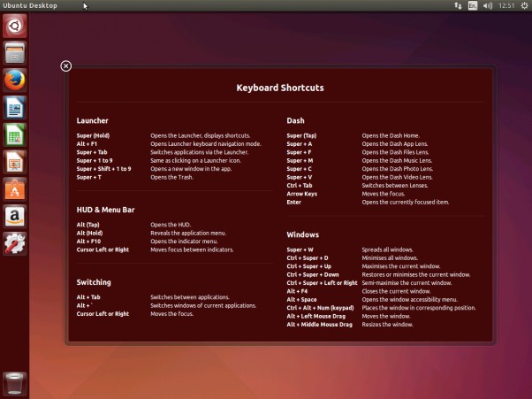Open the network indicator menu

tap(458, 6)
